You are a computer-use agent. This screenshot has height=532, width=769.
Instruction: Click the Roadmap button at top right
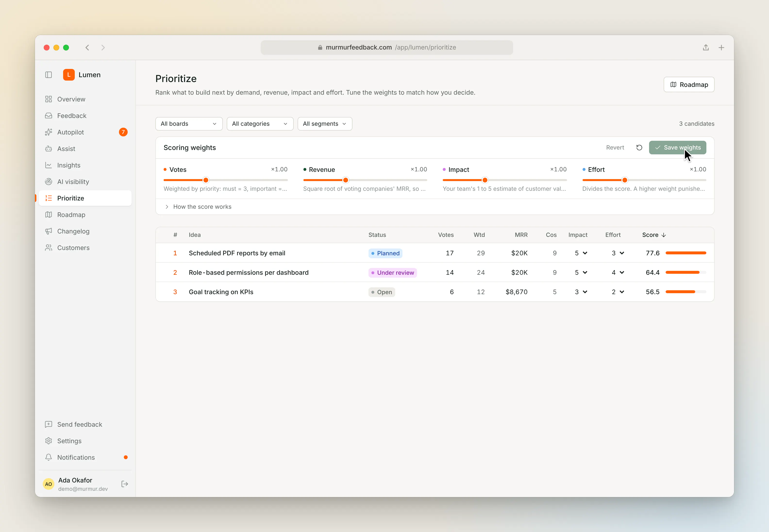689,85
